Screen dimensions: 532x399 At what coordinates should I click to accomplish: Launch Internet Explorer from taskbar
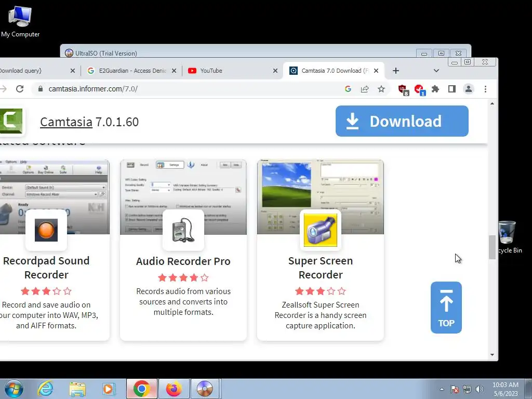pyautogui.click(x=46, y=389)
